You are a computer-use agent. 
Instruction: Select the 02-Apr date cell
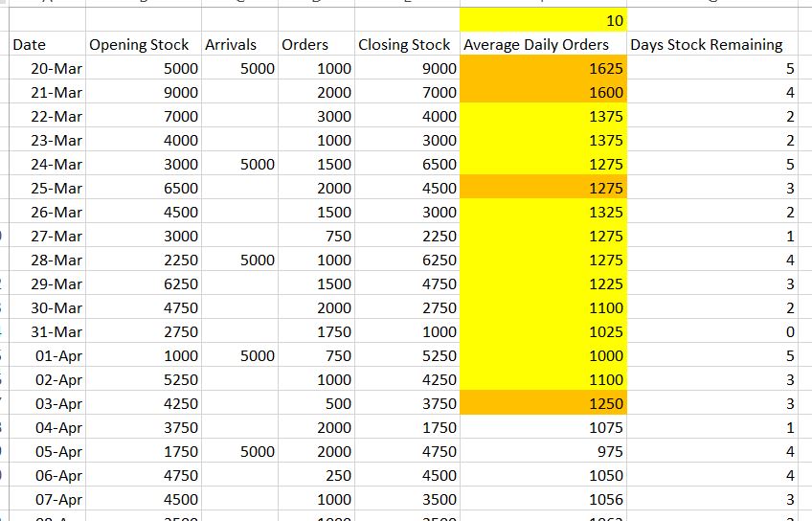pyautogui.click(x=47, y=379)
